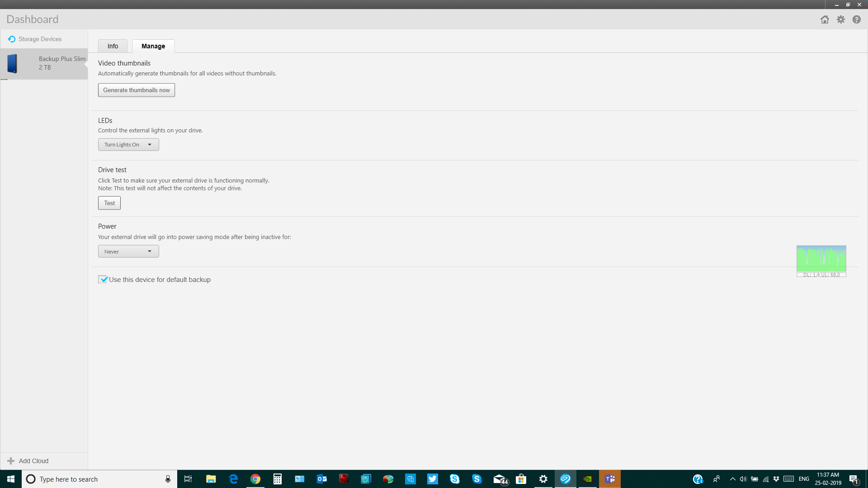Expand the Turn Lights On dropdown menu

click(x=150, y=144)
